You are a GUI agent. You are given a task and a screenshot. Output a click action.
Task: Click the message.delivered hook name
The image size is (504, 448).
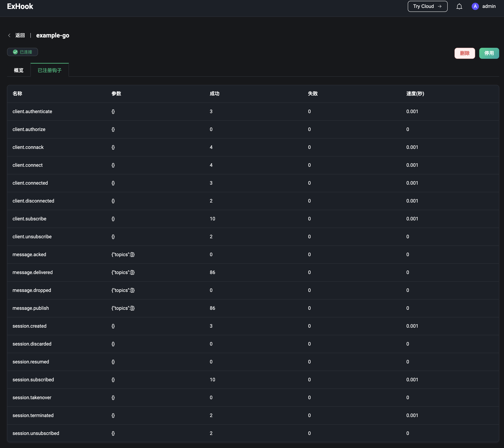click(x=32, y=272)
